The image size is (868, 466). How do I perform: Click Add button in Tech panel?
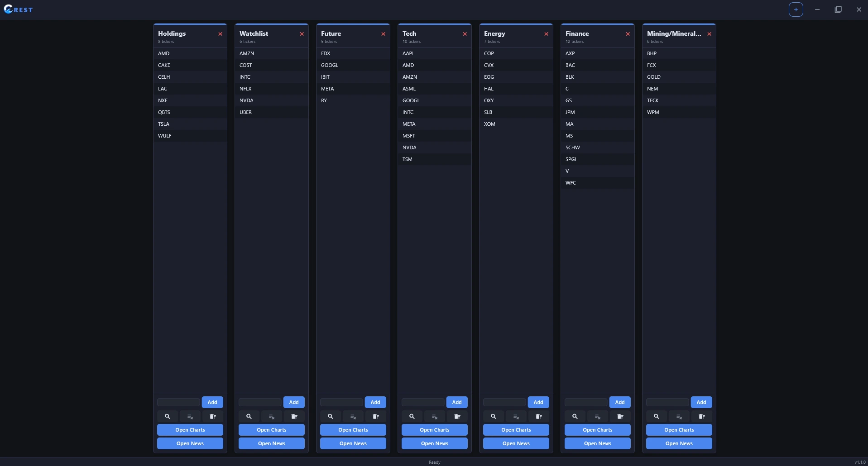pyautogui.click(x=457, y=402)
